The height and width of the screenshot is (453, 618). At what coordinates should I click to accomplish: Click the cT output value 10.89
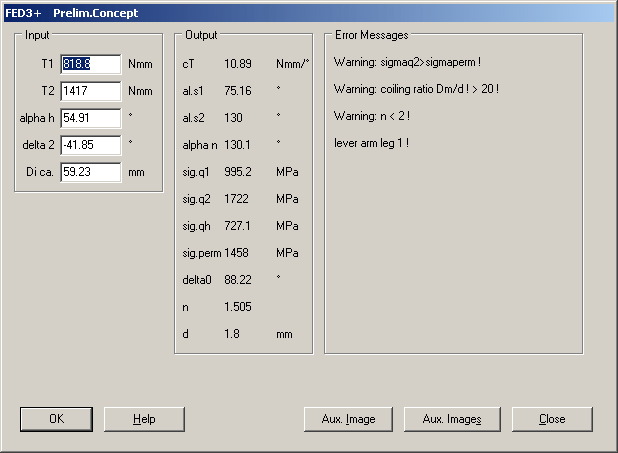point(237,64)
